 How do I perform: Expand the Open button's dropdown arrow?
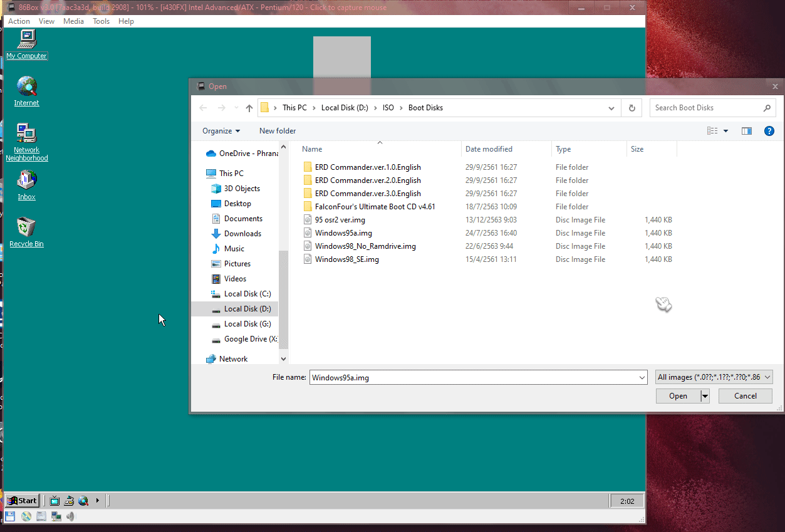coord(704,395)
